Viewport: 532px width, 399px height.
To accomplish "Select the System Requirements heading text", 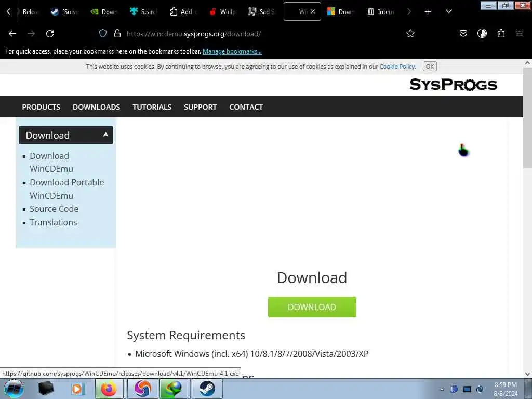I will click(x=186, y=335).
